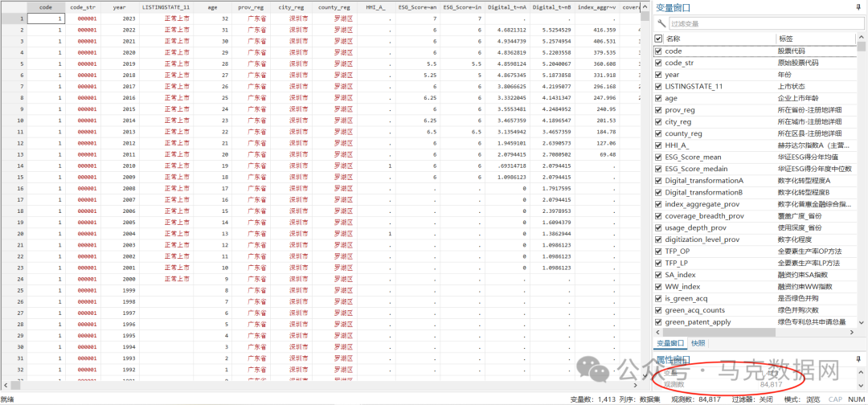Select row number 20 header
The width and height of the screenshot is (868, 405).
(14, 234)
